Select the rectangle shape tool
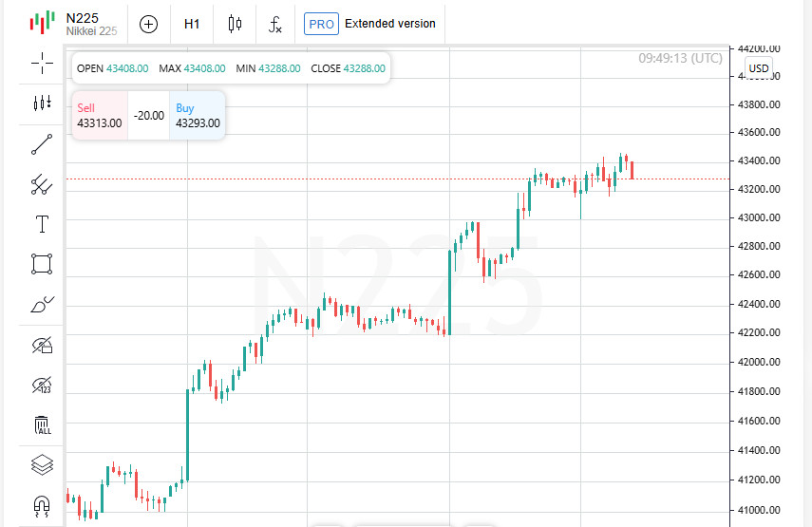 coord(42,264)
